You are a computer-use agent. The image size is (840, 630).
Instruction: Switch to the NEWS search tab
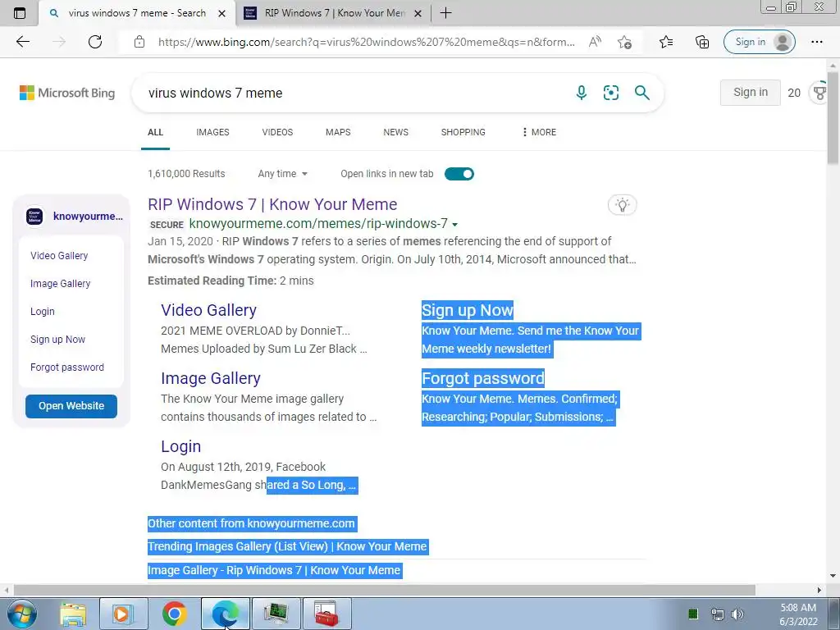(x=396, y=132)
